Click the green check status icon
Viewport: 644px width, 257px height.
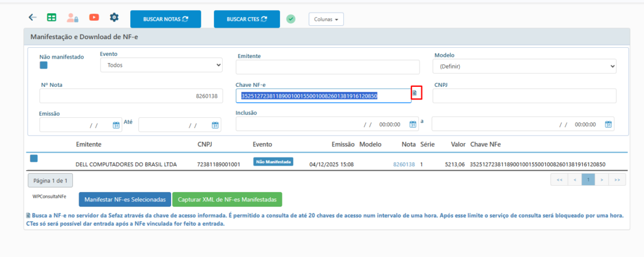tap(291, 19)
